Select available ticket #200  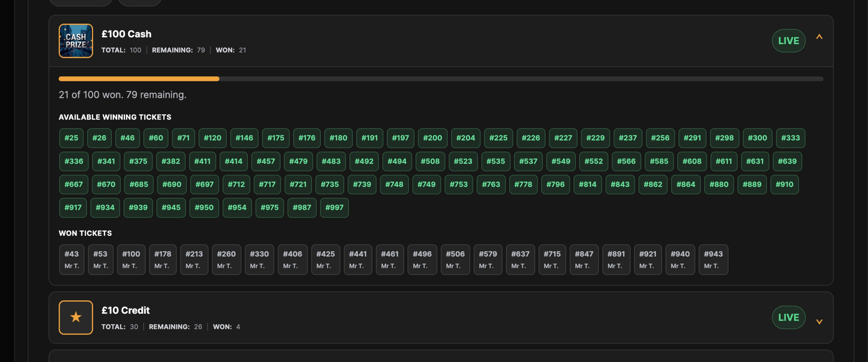tap(433, 138)
